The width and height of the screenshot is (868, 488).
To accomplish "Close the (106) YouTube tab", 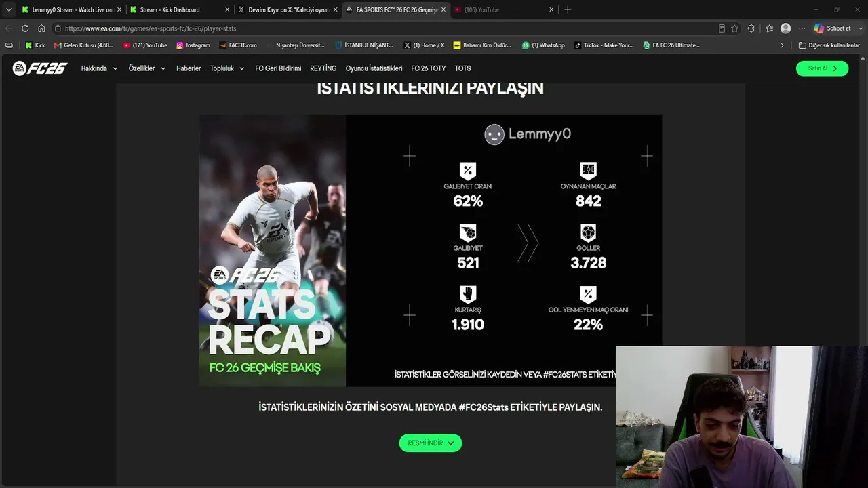I will (551, 9).
